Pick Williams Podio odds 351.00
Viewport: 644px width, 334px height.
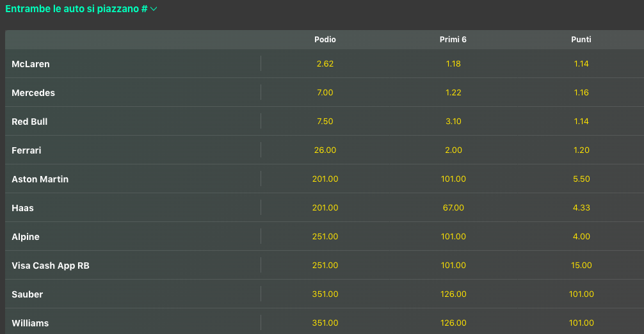coord(325,323)
